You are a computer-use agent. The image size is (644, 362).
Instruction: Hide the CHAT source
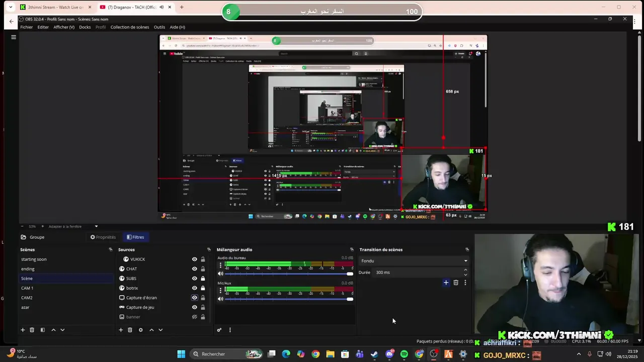pos(194,269)
